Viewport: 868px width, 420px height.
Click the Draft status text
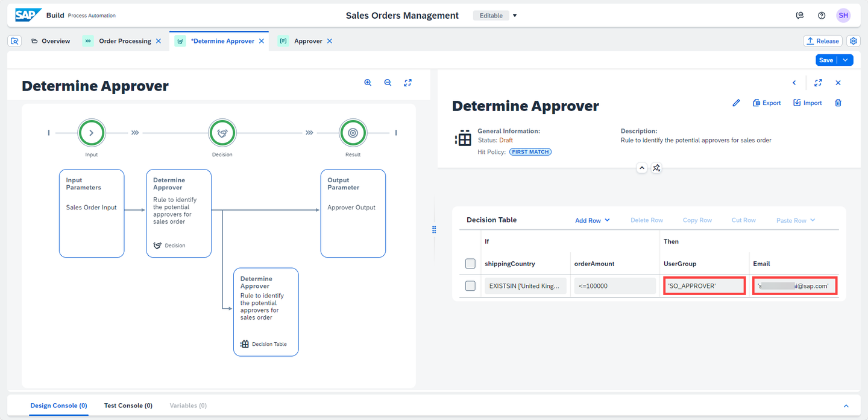[x=506, y=140]
